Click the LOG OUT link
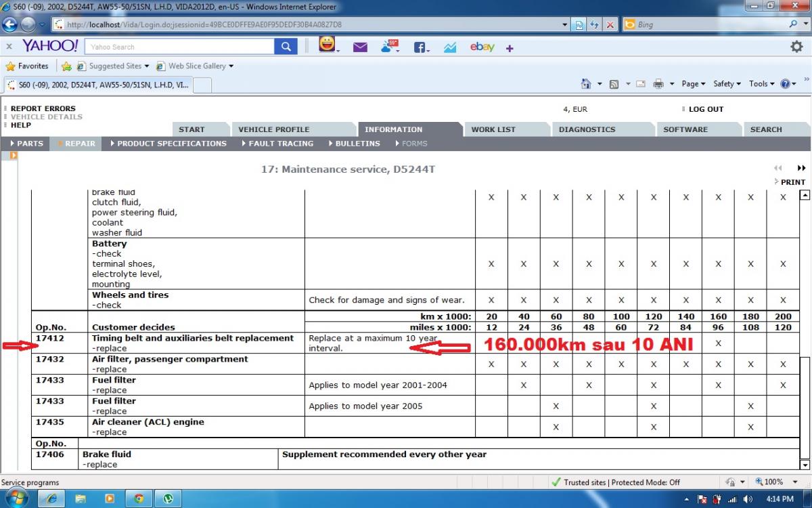This screenshot has width=812, height=508. point(706,109)
